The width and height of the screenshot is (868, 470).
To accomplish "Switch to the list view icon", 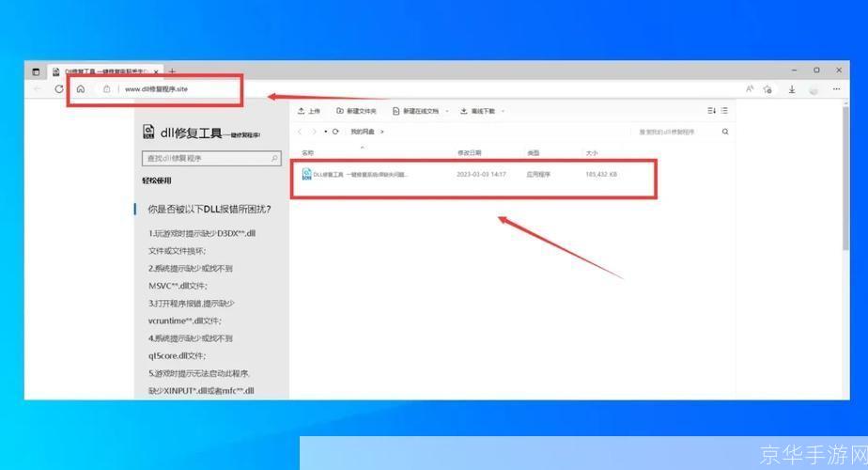I will [x=724, y=111].
